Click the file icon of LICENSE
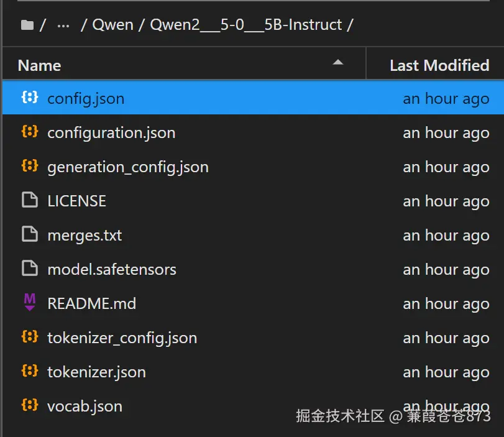The width and height of the screenshot is (504, 437). [x=30, y=200]
